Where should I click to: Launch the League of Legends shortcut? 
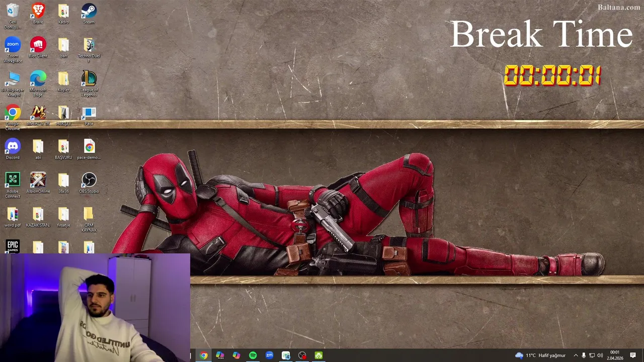pos(89,84)
